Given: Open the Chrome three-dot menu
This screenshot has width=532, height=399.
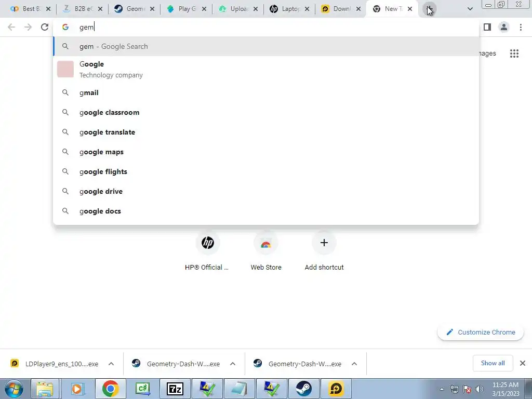Looking at the screenshot, I should (x=521, y=27).
